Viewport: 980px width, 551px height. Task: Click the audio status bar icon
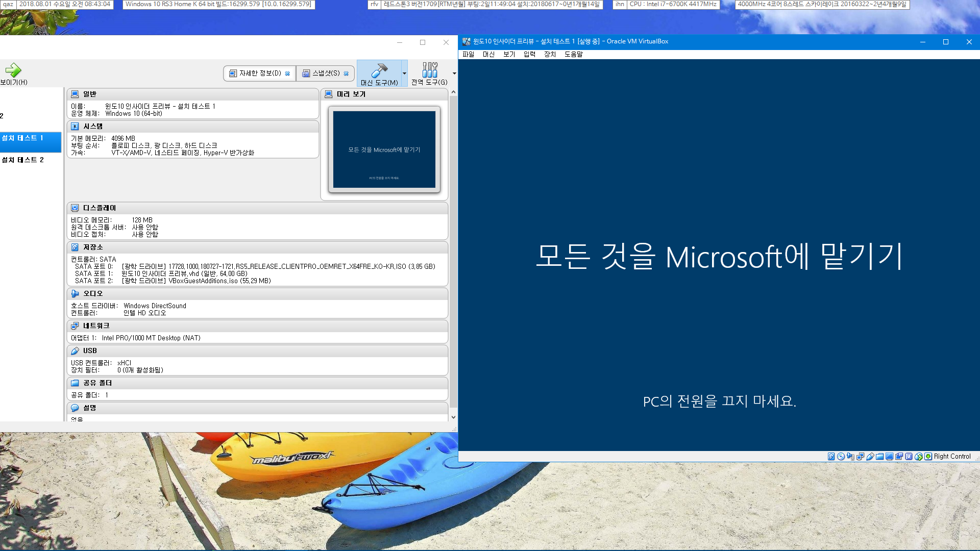pos(850,457)
